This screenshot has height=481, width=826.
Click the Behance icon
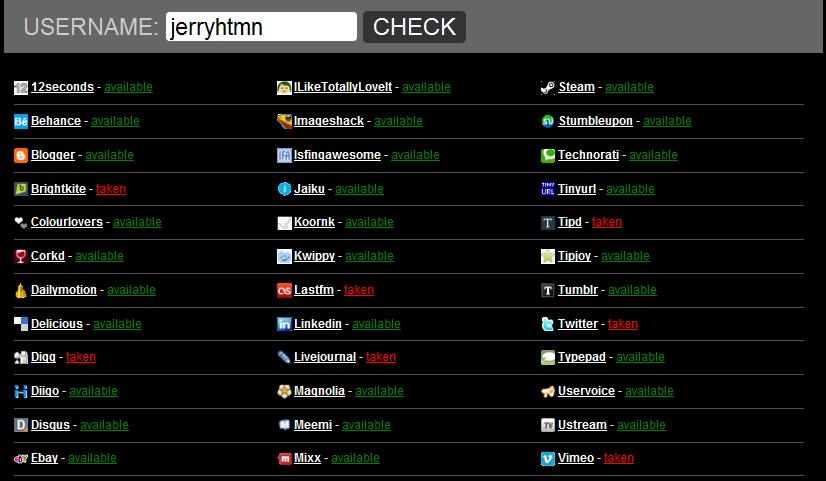coord(21,122)
